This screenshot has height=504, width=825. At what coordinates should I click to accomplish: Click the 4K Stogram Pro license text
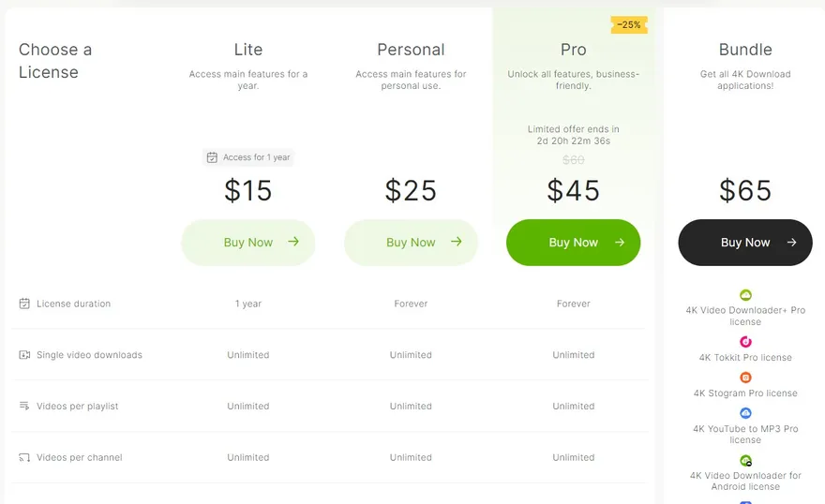[745, 393]
